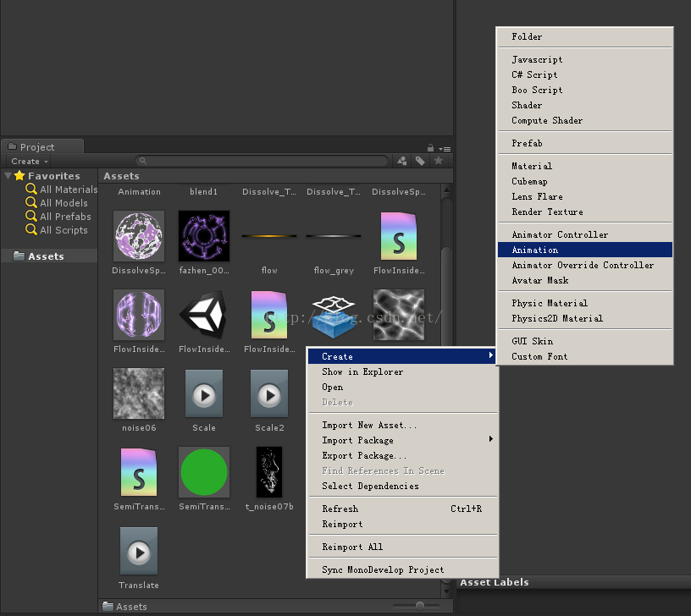Screen dimensions: 691x616
Task: Create a Prefab from submenu
Action: 585,143
